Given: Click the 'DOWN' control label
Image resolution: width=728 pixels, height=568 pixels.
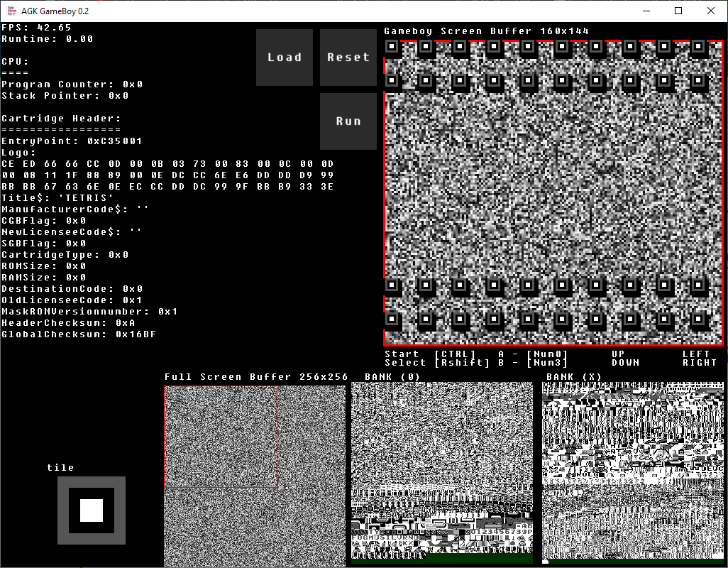Looking at the screenshot, I should pos(625,363).
